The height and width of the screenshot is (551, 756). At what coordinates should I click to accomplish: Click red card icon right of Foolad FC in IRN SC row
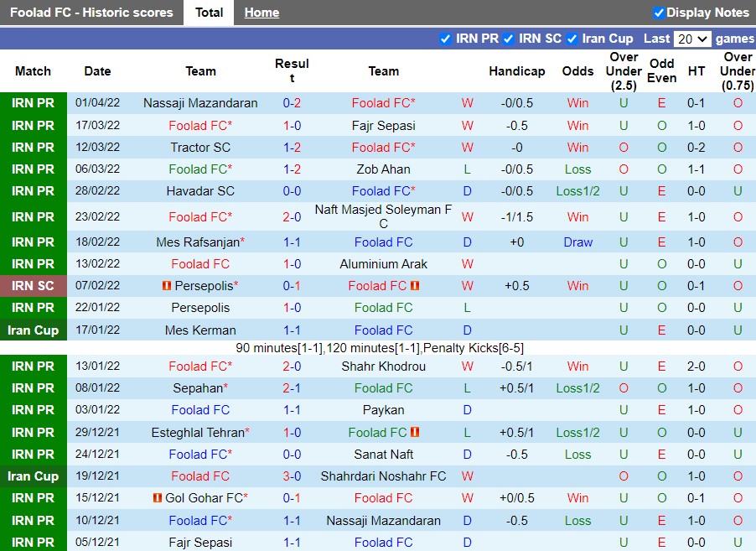[416, 286]
